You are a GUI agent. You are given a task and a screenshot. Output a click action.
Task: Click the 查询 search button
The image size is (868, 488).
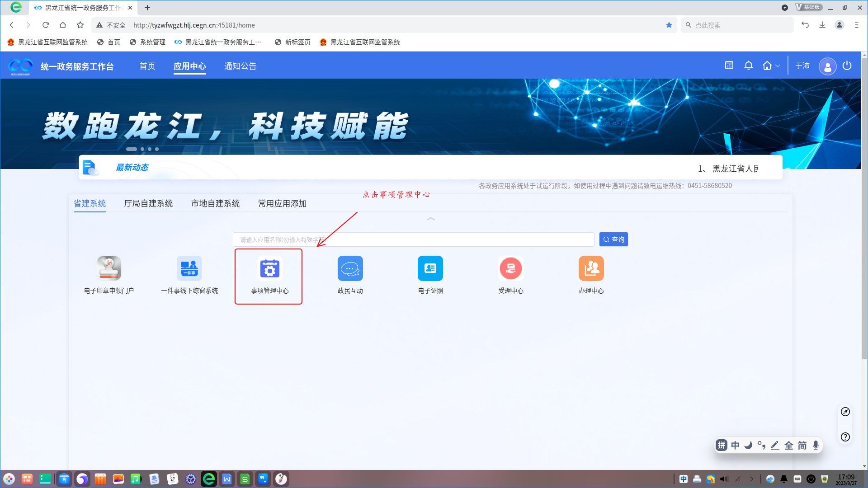pyautogui.click(x=613, y=239)
